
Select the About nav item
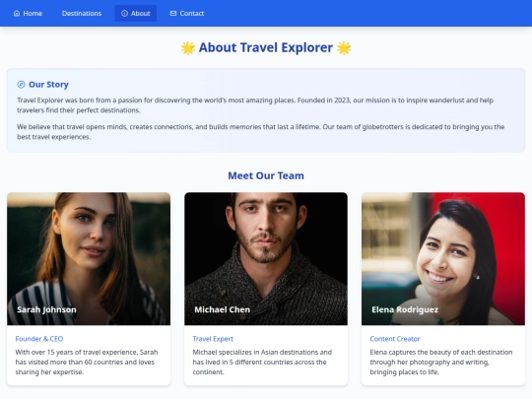tap(136, 13)
